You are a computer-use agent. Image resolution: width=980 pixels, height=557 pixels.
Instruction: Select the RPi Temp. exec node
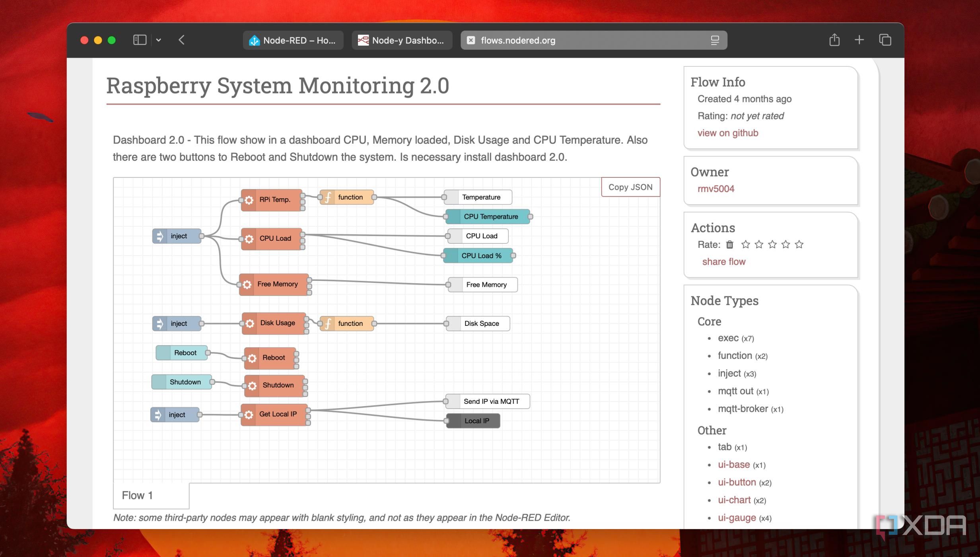tap(272, 200)
